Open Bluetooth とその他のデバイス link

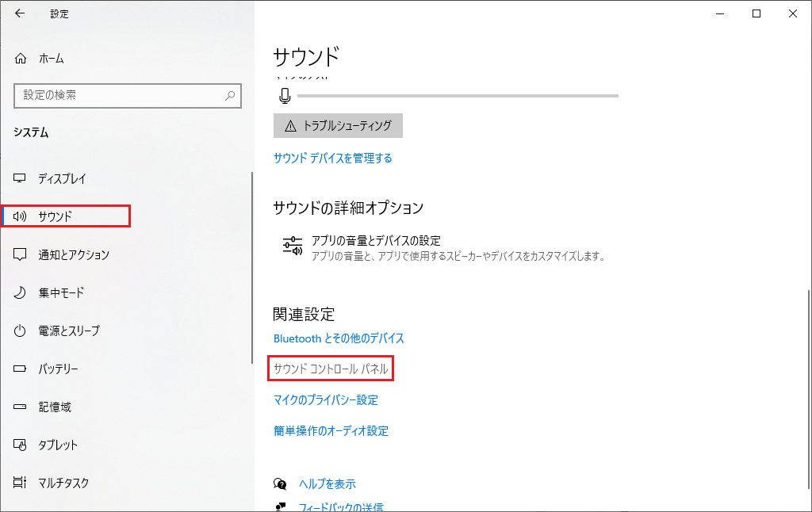(339, 338)
